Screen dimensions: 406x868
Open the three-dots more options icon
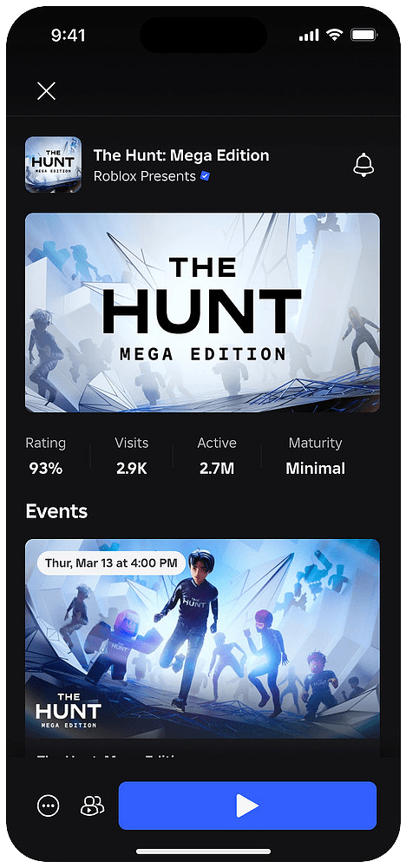click(x=48, y=806)
